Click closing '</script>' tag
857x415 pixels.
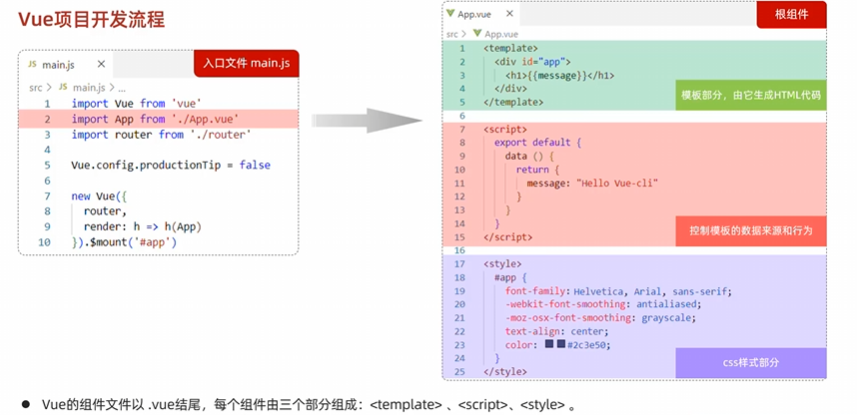coord(508,237)
